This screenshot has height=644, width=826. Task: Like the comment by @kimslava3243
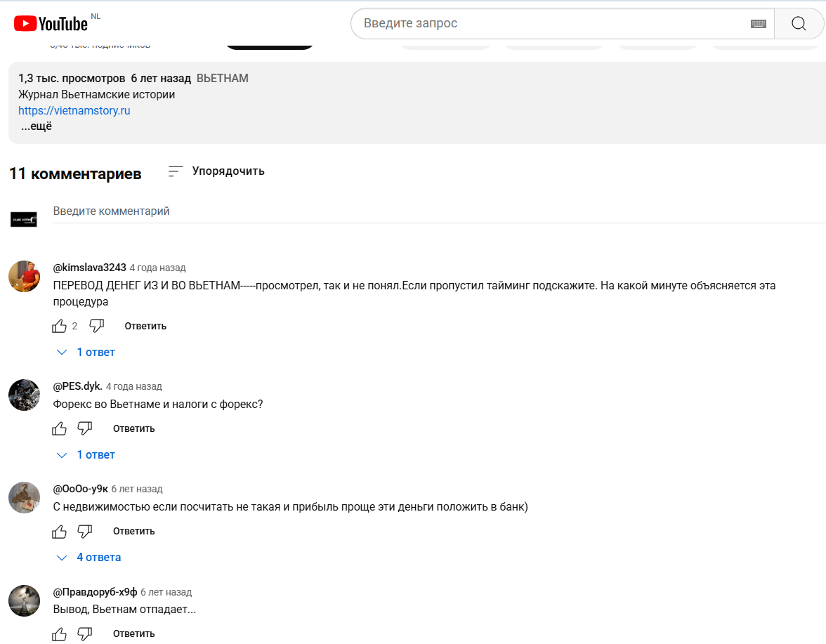point(60,325)
